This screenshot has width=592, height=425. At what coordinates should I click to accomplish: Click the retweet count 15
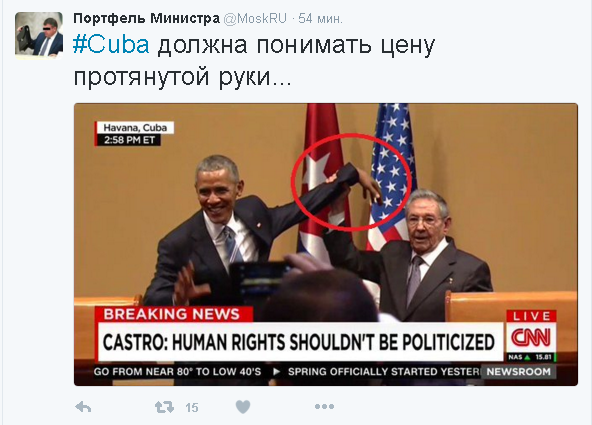(x=192, y=408)
